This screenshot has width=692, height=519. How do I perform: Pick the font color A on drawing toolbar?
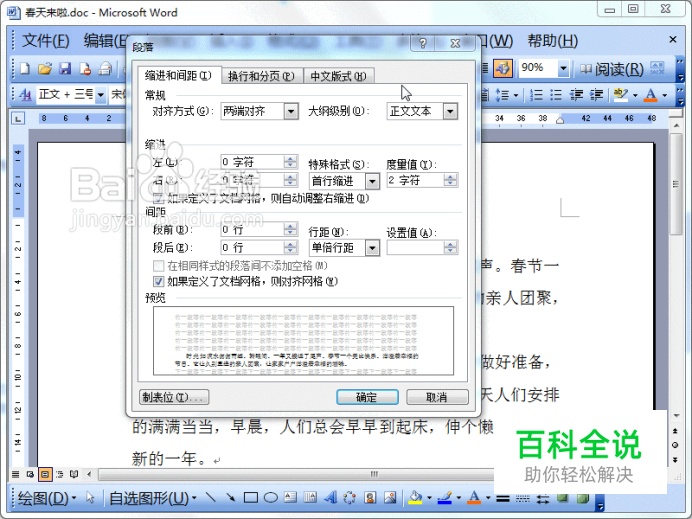(x=474, y=498)
